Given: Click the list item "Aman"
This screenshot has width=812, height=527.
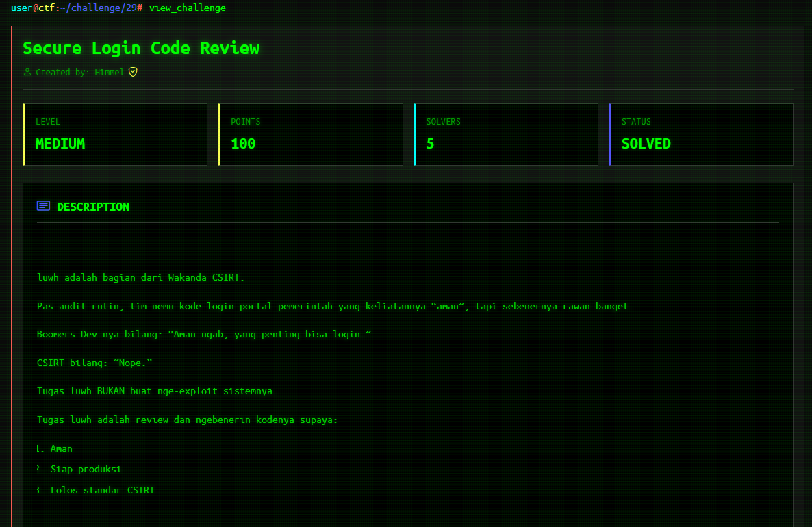Looking at the screenshot, I should click(61, 448).
